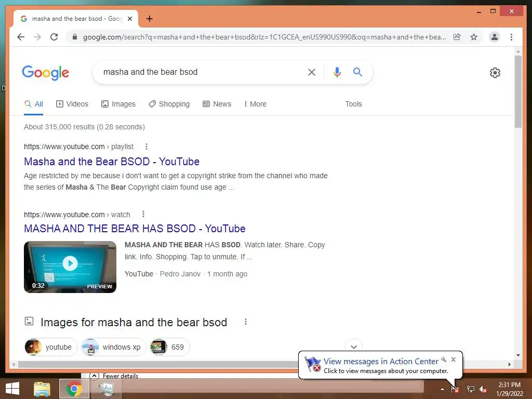Filter images by the youtube chip
The image size is (532, 399).
pos(50,347)
